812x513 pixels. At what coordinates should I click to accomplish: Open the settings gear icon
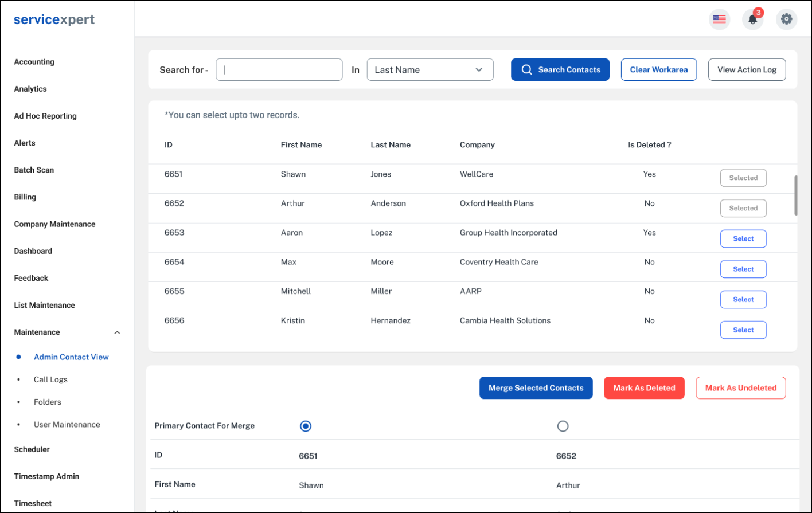[x=786, y=19]
